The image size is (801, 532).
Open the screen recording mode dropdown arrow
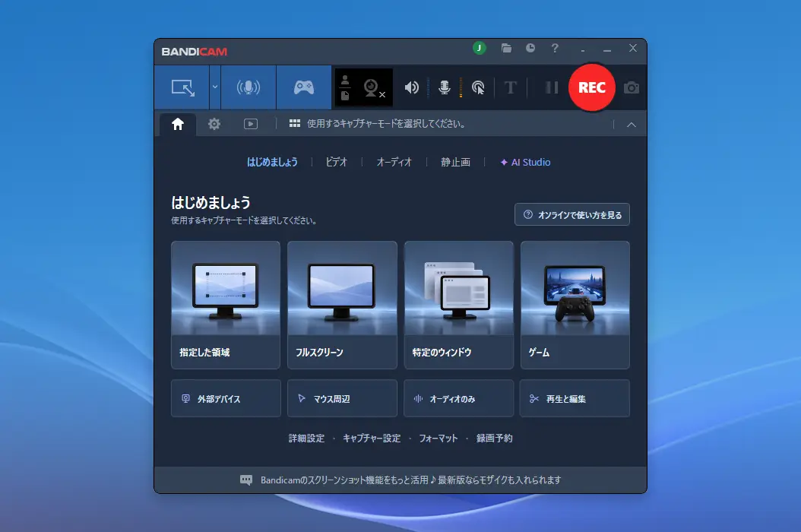pos(215,87)
